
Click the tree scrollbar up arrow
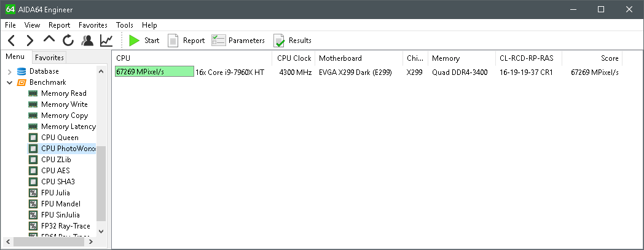pyautogui.click(x=101, y=71)
